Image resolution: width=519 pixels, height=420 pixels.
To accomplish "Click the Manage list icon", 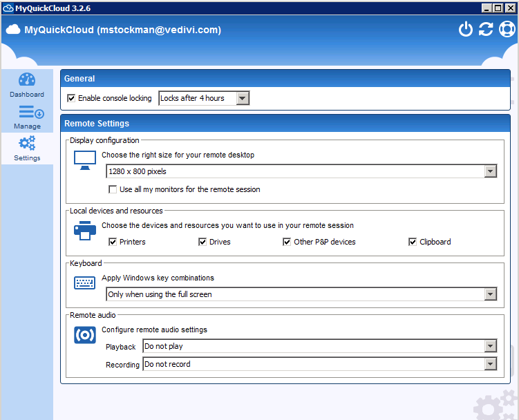I will click(31, 112).
